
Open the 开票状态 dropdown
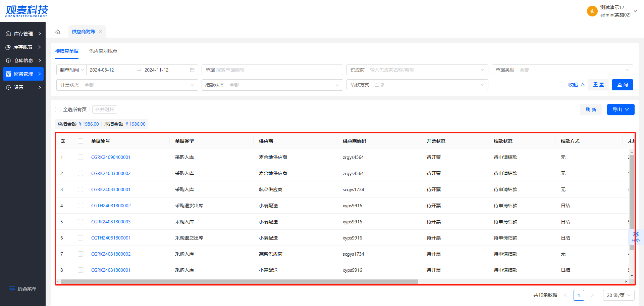(127, 85)
